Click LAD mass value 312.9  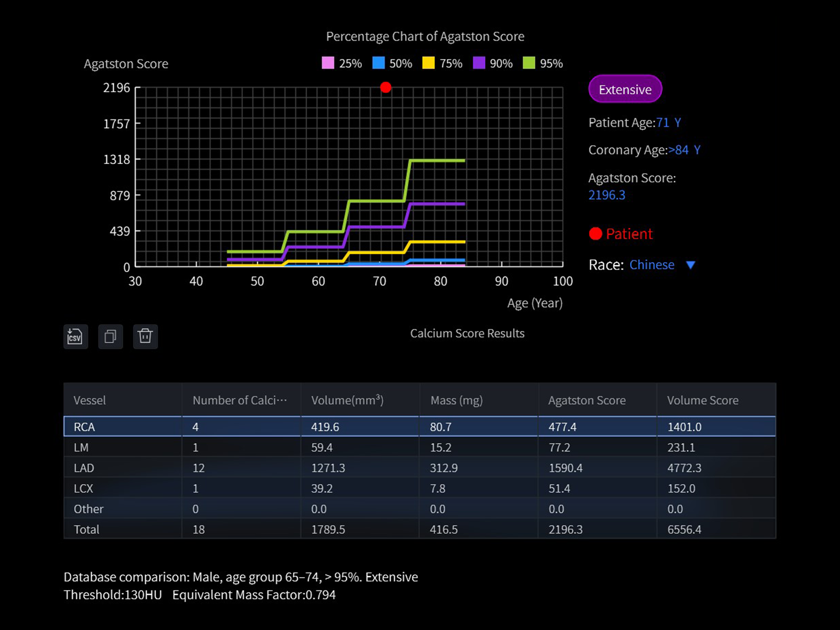[x=444, y=468]
